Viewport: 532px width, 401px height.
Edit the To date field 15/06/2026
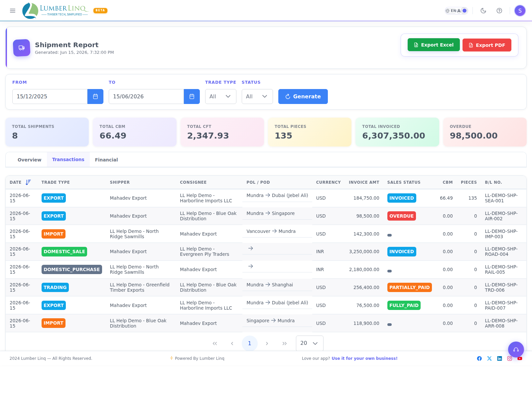point(146,96)
